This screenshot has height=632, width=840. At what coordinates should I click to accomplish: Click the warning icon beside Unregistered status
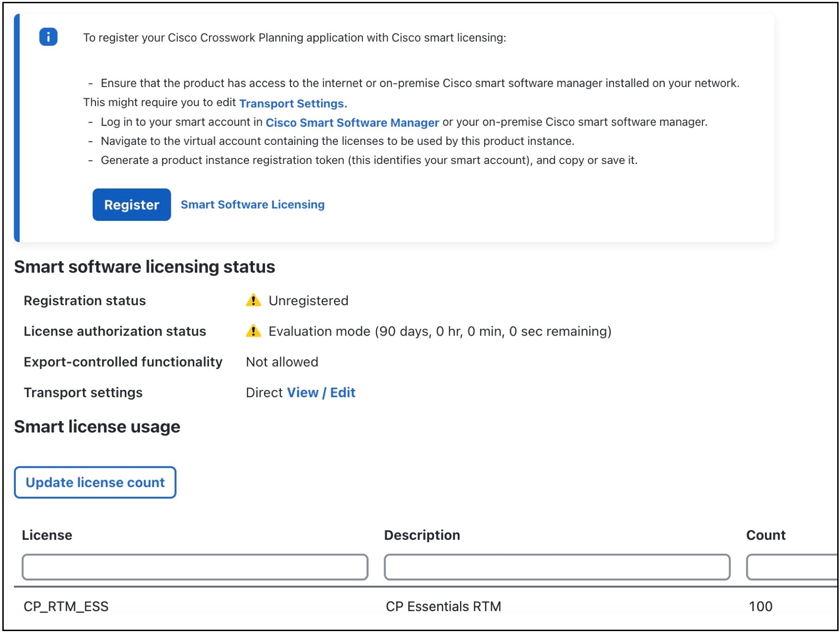click(x=253, y=300)
